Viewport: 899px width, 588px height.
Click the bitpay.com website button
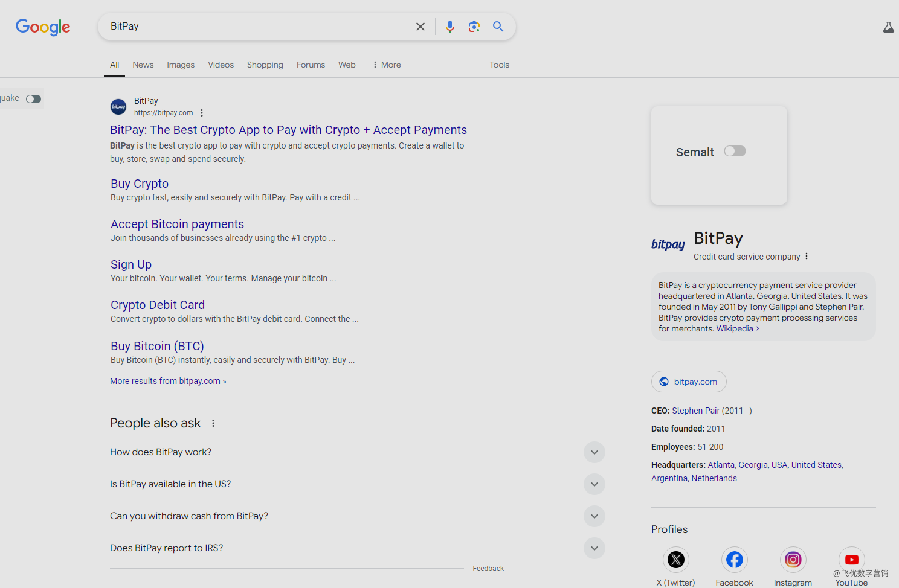(689, 382)
